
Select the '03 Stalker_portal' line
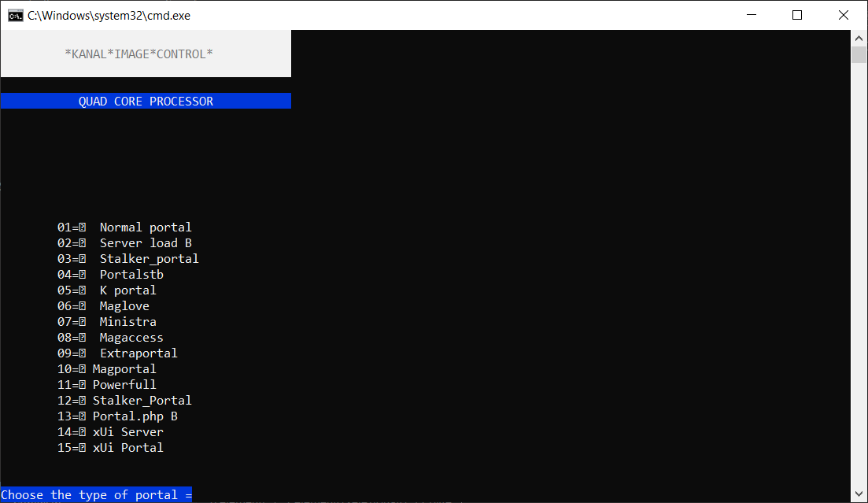point(127,259)
